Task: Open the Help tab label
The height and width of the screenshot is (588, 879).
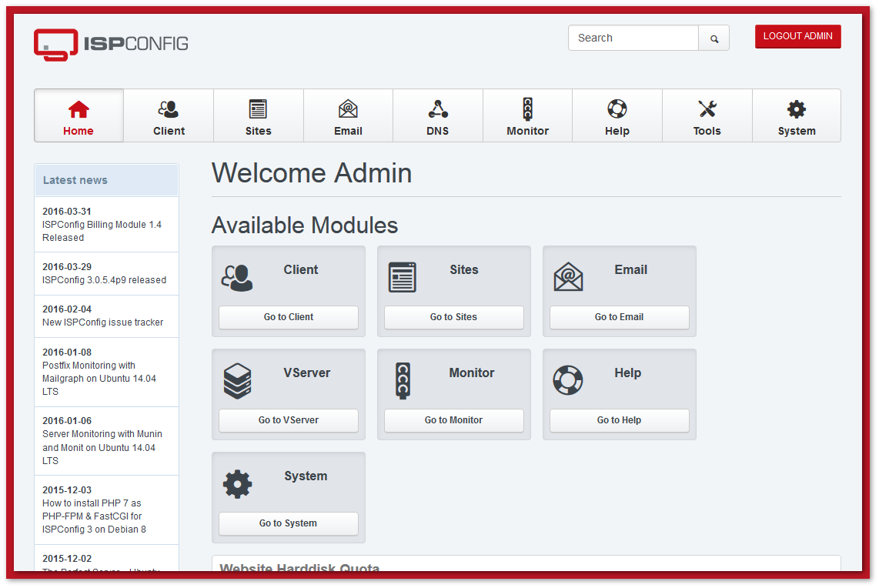Action: (x=617, y=131)
